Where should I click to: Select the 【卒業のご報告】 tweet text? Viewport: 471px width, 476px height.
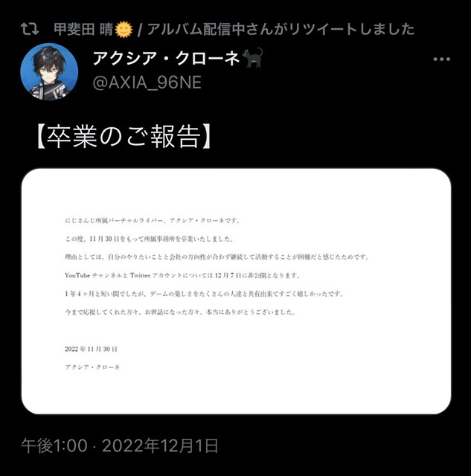124,136
